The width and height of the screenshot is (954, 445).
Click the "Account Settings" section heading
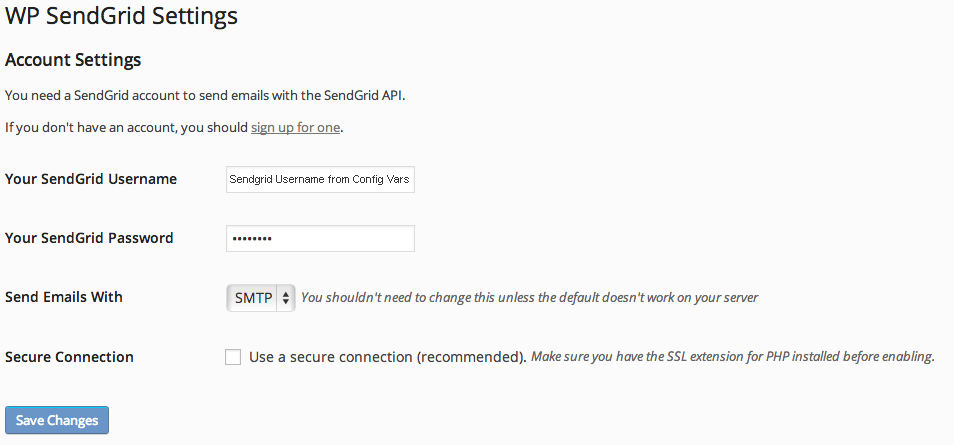click(x=73, y=60)
